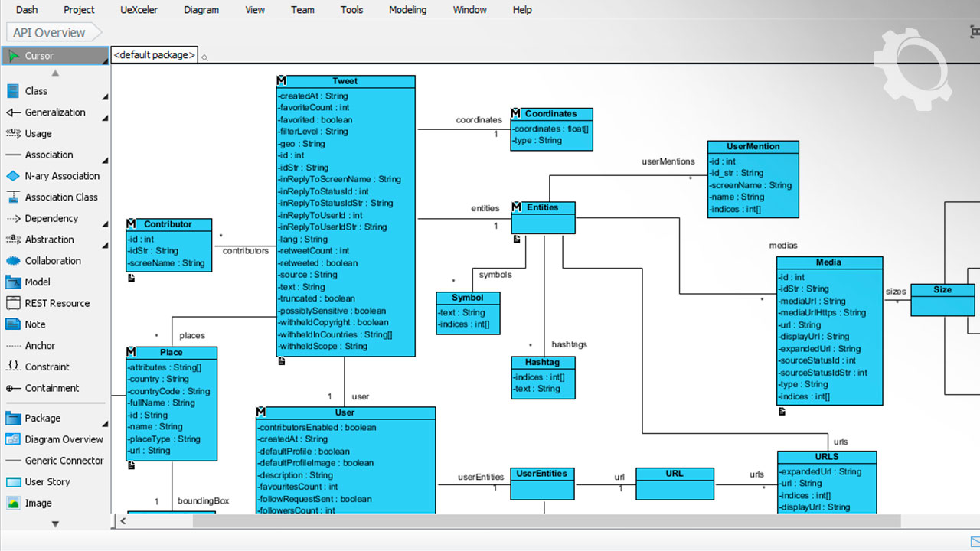Viewport: 980px width, 551px height.
Task: Select the REST Resource tool
Action: pyautogui.click(x=57, y=303)
